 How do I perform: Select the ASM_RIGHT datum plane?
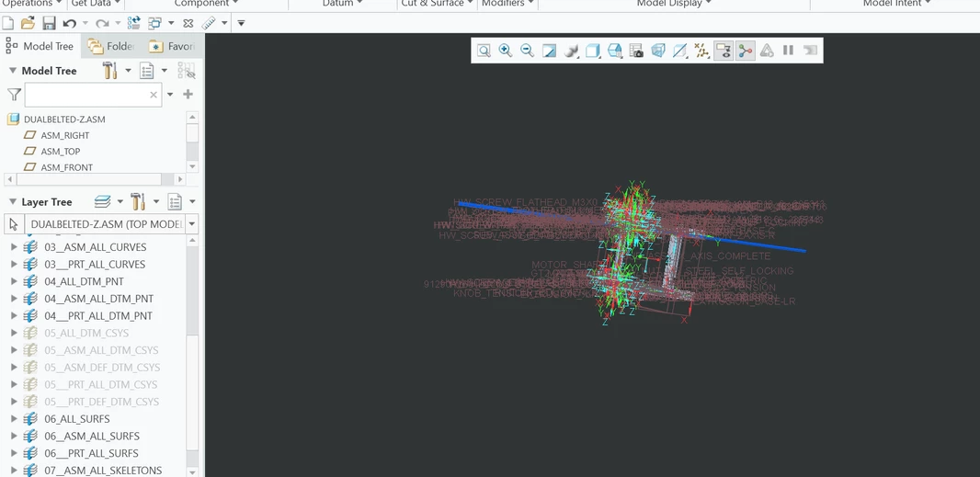pos(65,135)
